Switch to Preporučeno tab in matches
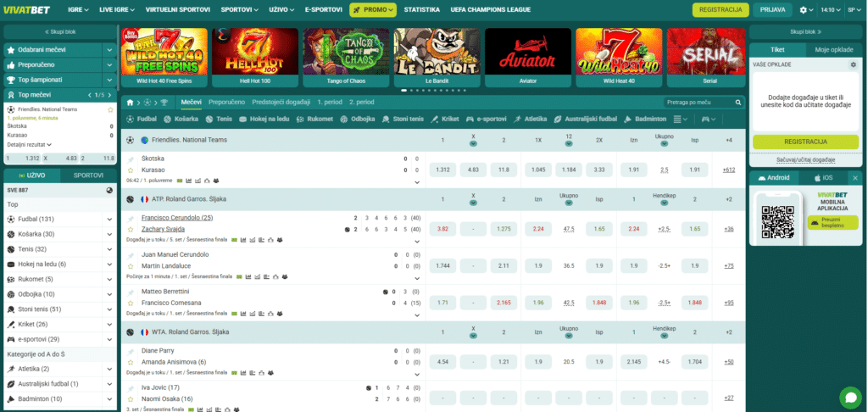868x412 pixels. tap(226, 103)
